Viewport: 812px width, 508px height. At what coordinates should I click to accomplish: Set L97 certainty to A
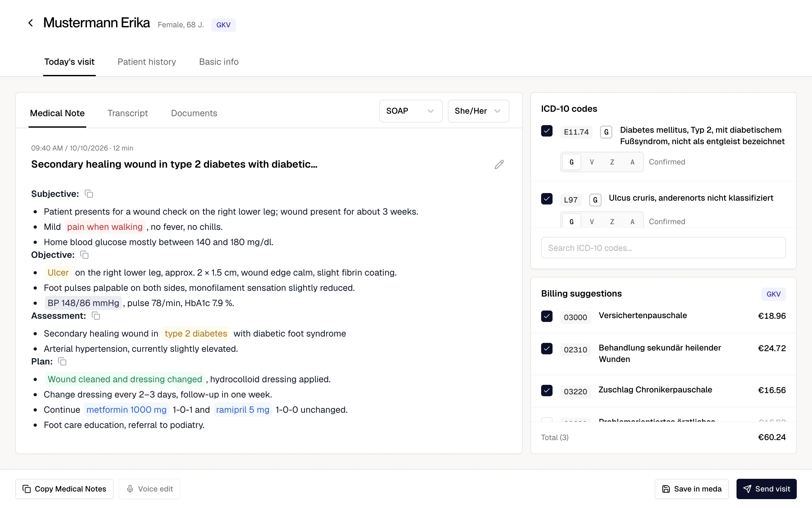(x=632, y=221)
